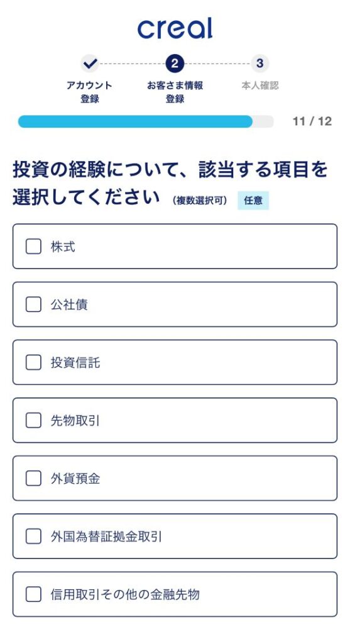The height and width of the screenshot is (644, 350).
Task: Click the 複数選択可 note
Action: click(x=200, y=201)
